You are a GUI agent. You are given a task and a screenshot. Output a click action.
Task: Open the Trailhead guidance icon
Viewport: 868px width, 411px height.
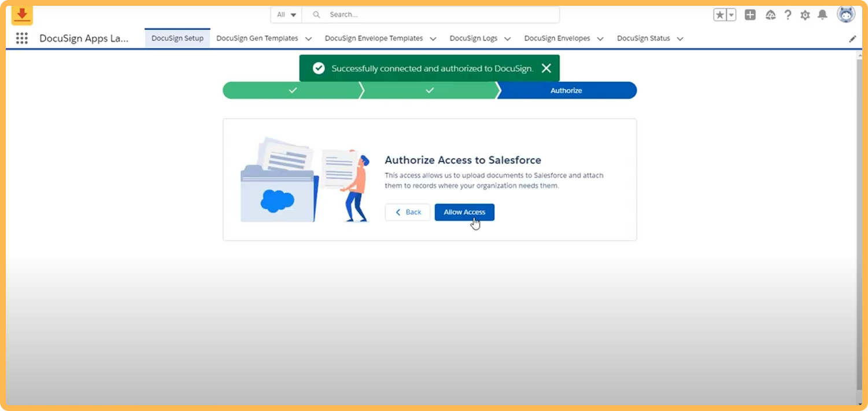pos(770,15)
